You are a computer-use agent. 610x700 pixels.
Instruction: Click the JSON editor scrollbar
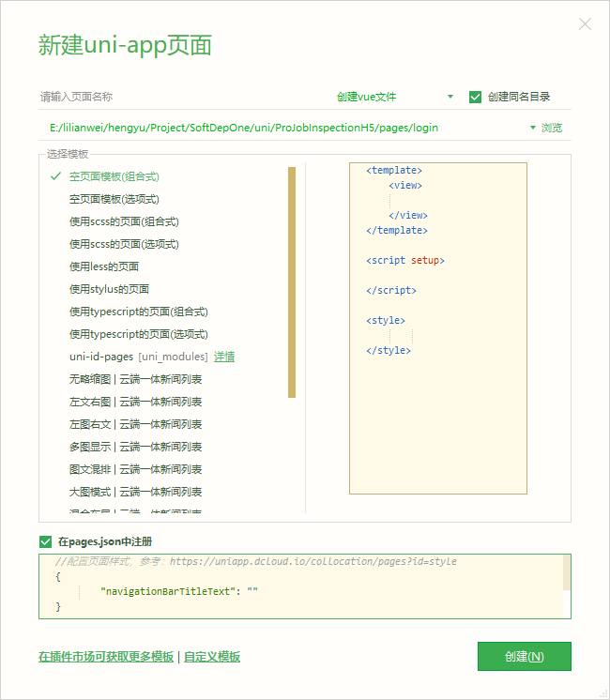(x=567, y=572)
